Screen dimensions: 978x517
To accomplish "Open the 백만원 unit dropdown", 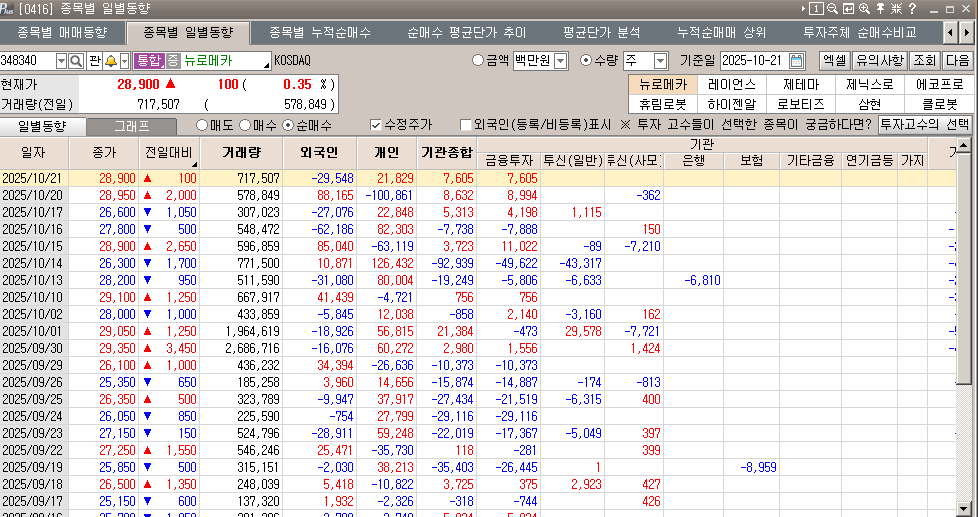I will [559, 61].
